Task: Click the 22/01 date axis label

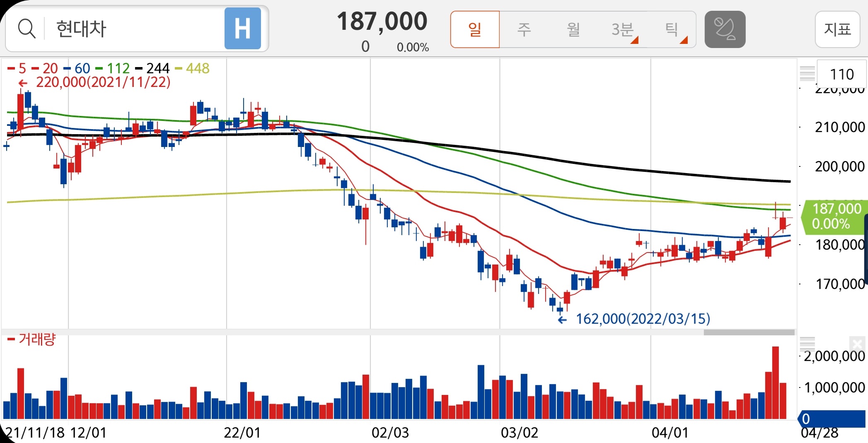Action: [242, 433]
